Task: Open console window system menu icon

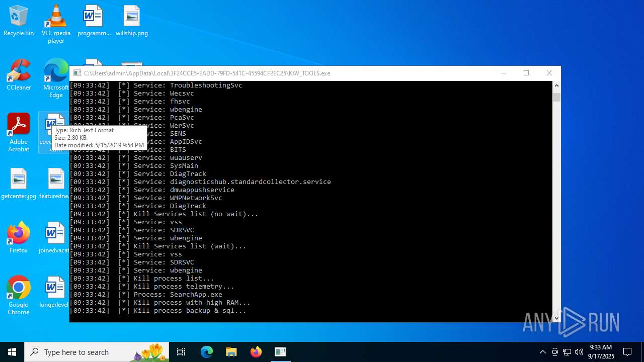Action: (x=77, y=73)
